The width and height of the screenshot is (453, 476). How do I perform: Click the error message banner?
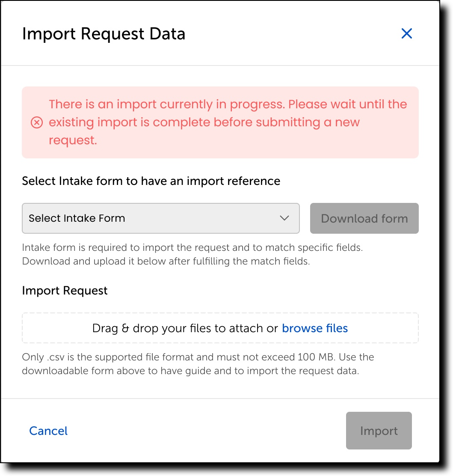[x=220, y=122]
